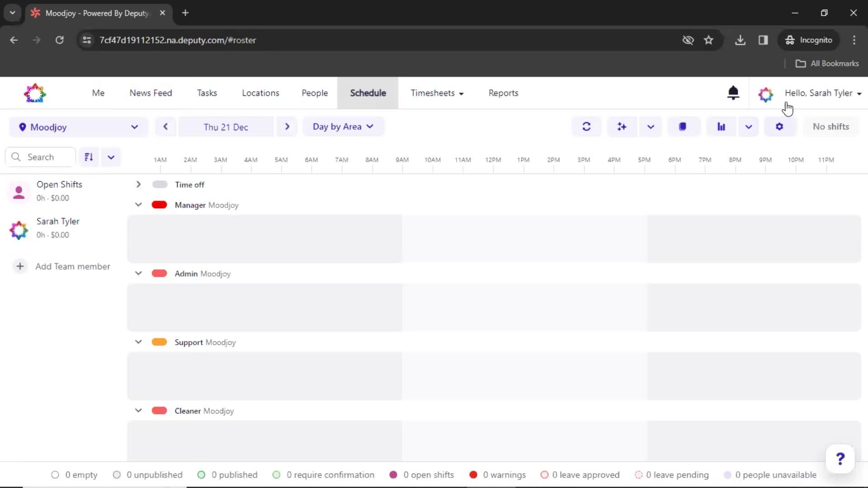Open the Hello, Sarah Tyler menu
The height and width of the screenshot is (488, 868).
tap(823, 93)
